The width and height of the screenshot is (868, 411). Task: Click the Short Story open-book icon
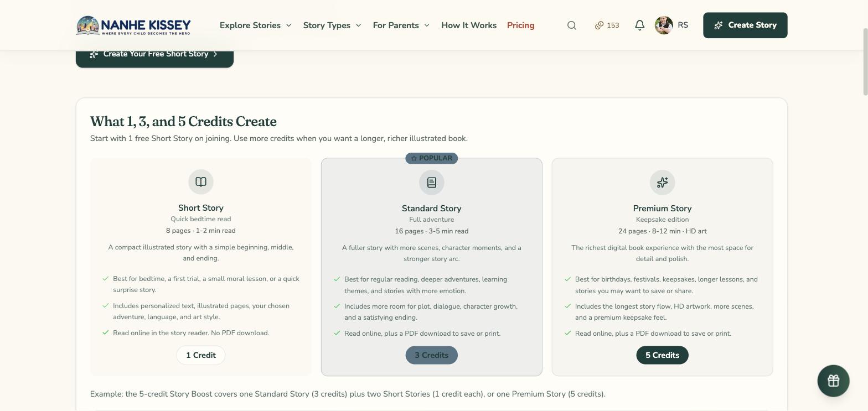pyautogui.click(x=201, y=182)
